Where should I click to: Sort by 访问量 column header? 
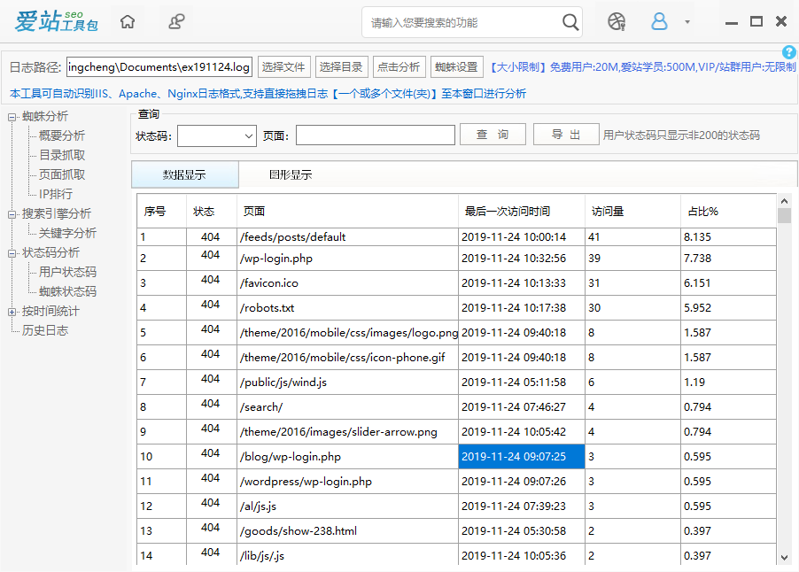point(632,211)
